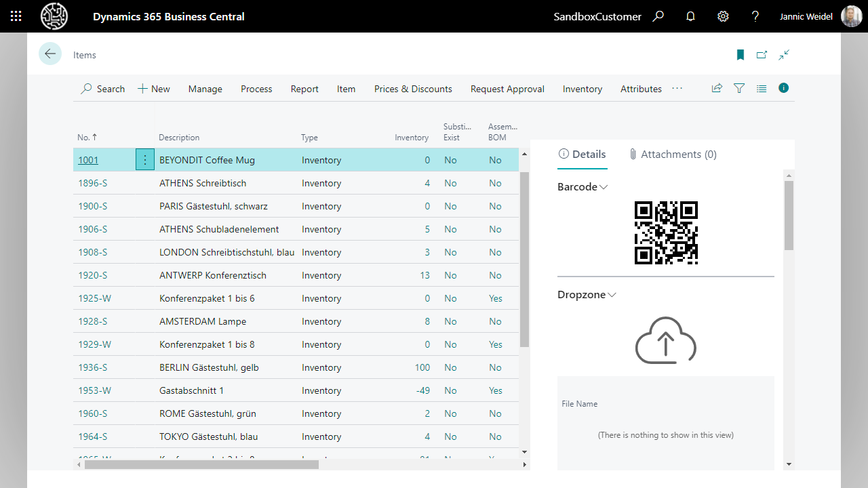Click the Type column header
The height and width of the screenshot is (488, 868).
coord(309,138)
